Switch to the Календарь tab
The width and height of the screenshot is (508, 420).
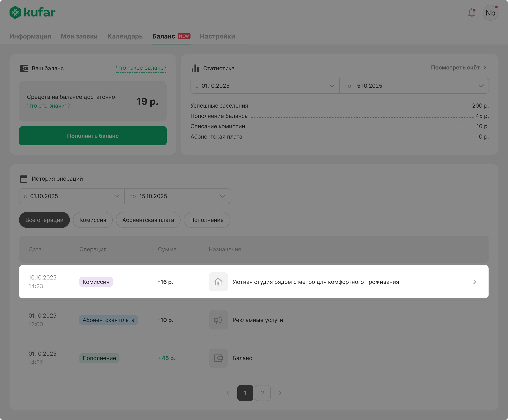pyautogui.click(x=125, y=36)
